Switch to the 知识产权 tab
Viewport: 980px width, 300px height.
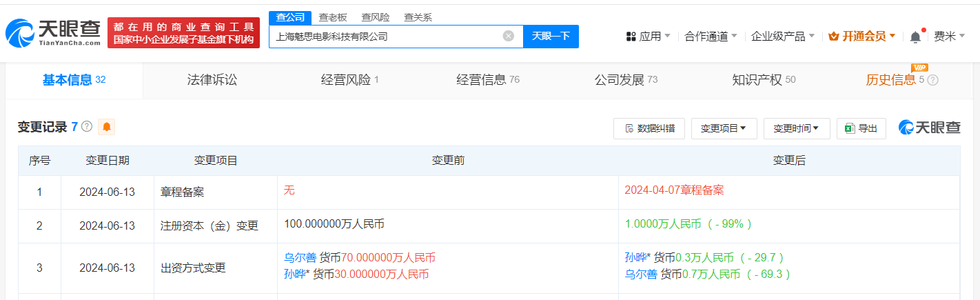tap(764, 80)
